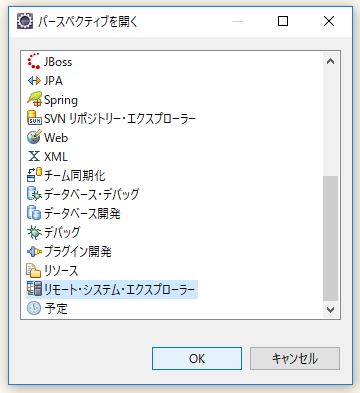Click the JBoss perspective icon
The width and height of the screenshot is (360, 393).
pos(34,61)
